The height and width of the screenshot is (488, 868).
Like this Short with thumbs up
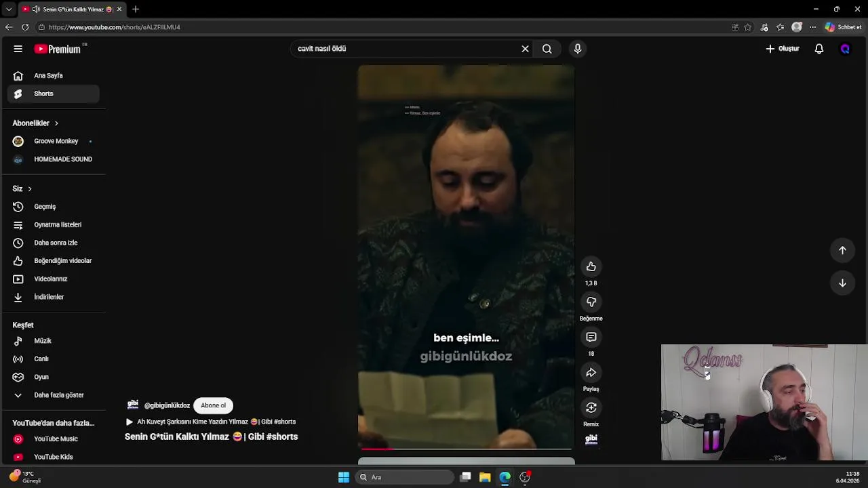pos(591,266)
